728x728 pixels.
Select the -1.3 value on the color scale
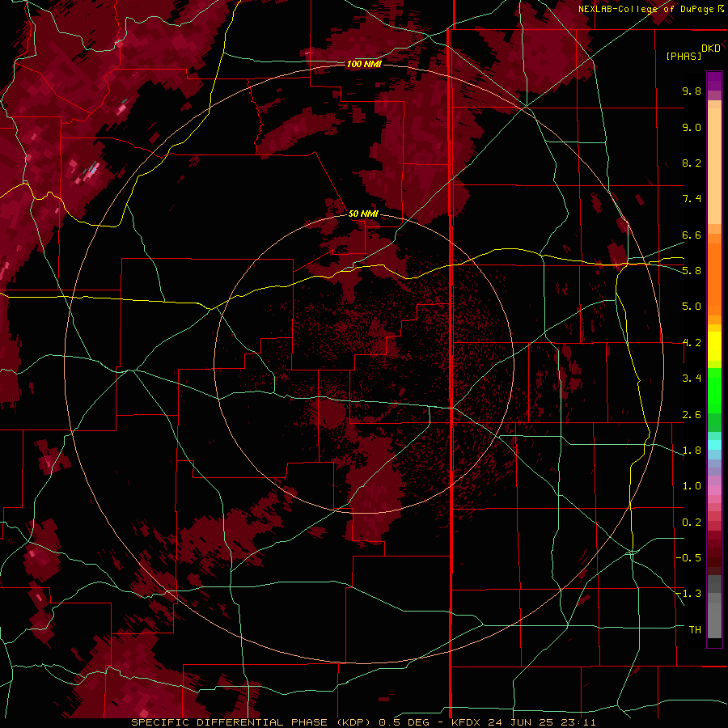tap(688, 594)
